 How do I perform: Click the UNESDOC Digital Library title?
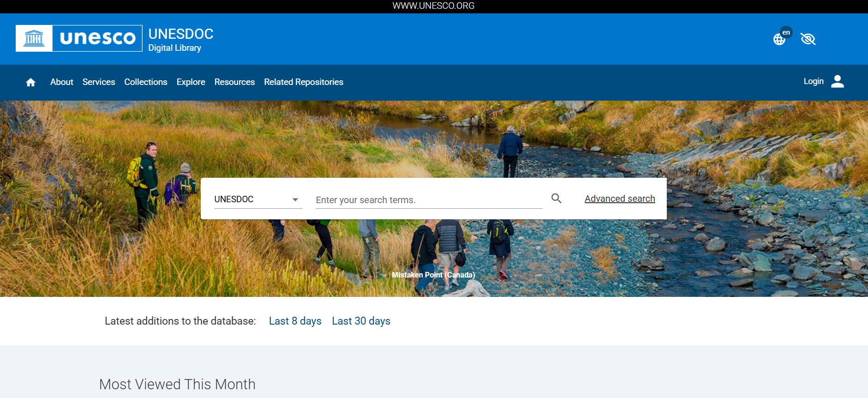(x=181, y=40)
